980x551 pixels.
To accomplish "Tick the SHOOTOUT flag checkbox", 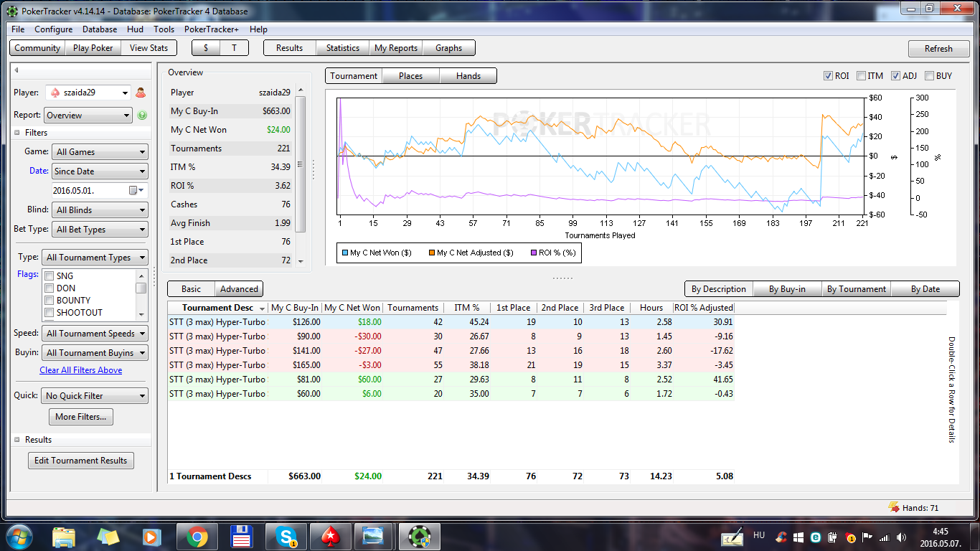I will (49, 313).
